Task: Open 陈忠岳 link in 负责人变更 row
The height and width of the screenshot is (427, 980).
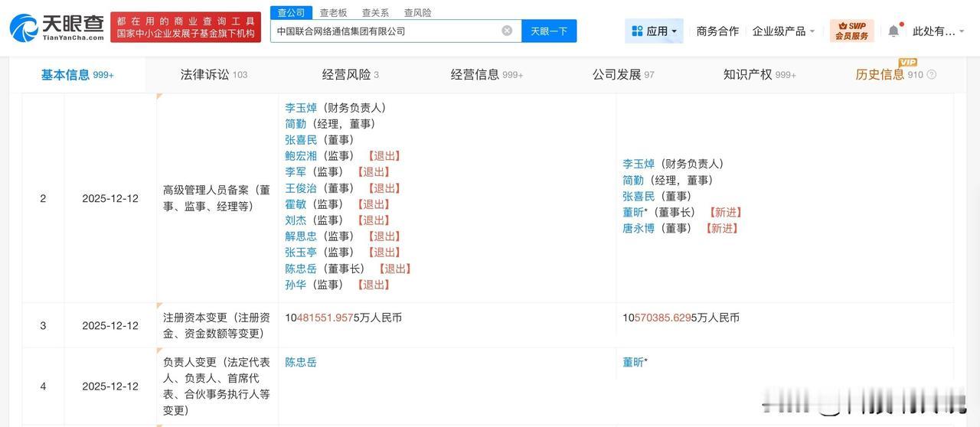Action: (301, 362)
